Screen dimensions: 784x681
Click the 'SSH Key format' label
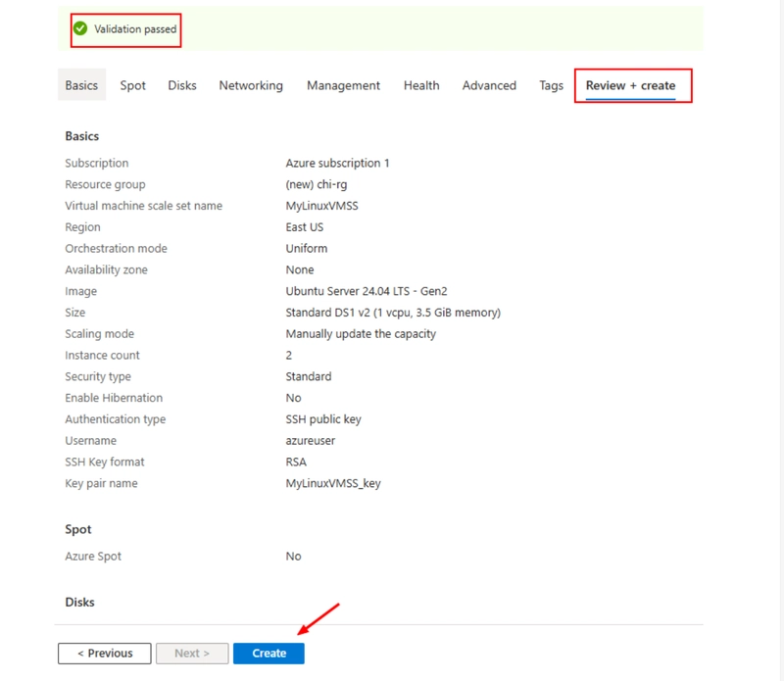click(x=105, y=462)
